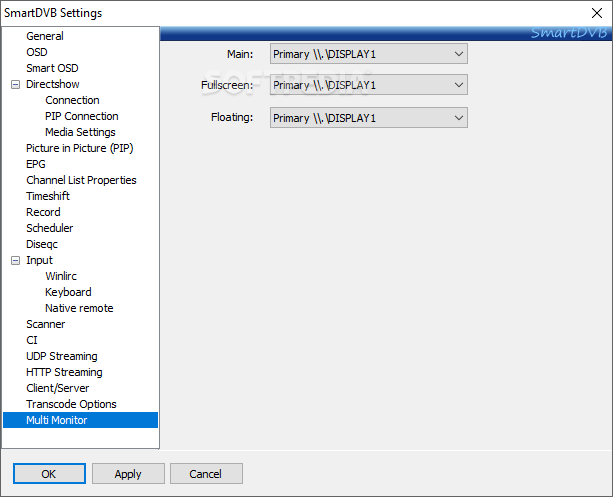613x497 pixels.
Task: Open Connection under Directshow
Action: pyautogui.click(x=72, y=100)
